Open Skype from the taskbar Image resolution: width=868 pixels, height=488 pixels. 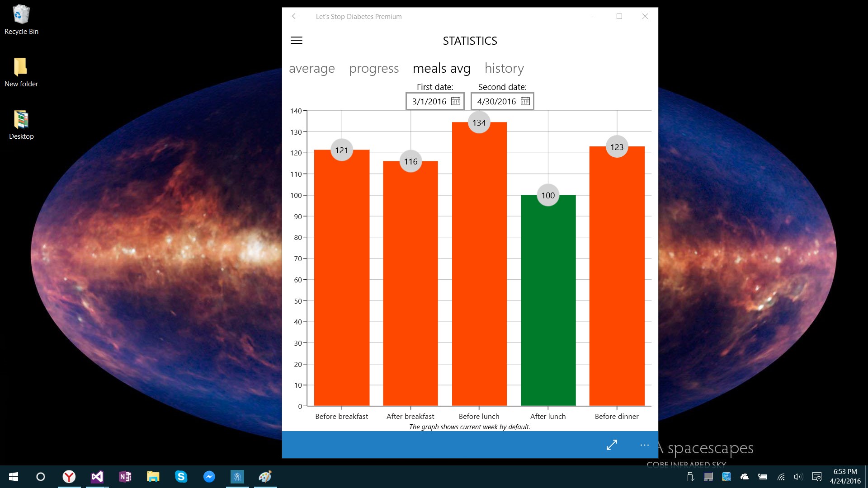pos(181,477)
